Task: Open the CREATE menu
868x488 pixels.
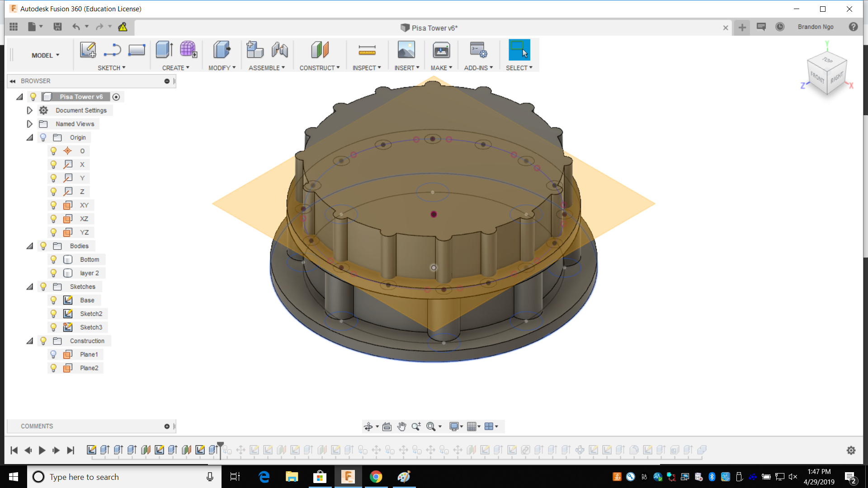Action: (176, 68)
